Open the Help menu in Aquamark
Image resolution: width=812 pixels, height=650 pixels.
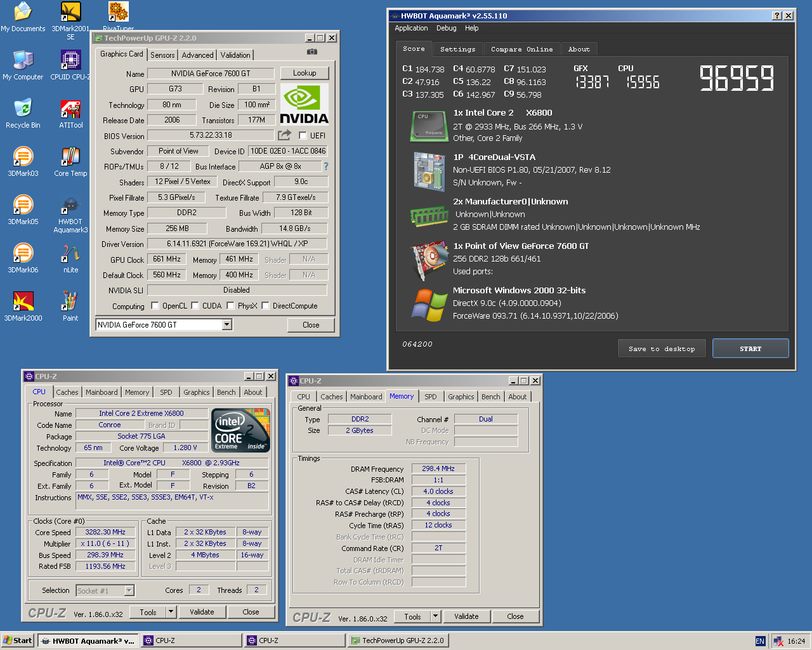(471, 28)
